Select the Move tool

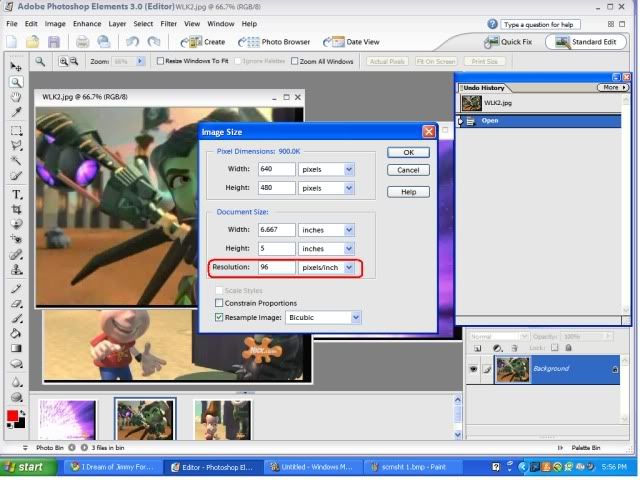coord(17,65)
